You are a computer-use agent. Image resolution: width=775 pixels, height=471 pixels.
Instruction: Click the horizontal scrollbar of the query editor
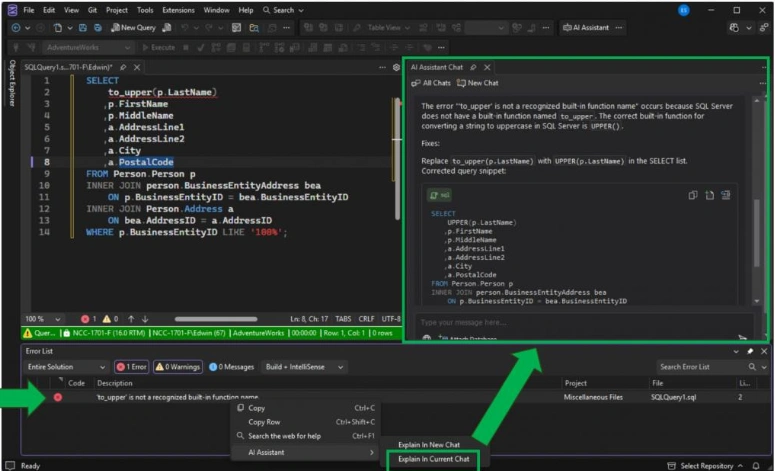click(x=216, y=319)
